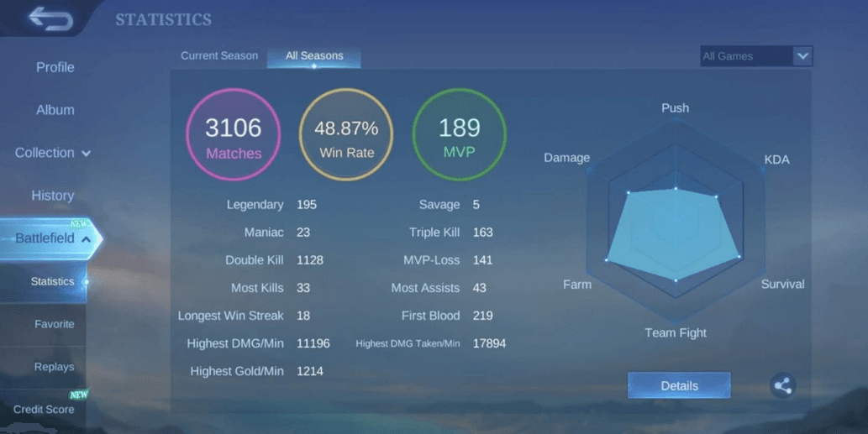Select Statistics in the sidebar
Image resolution: width=868 pixels, height=434 pixels.
(53, 281)
